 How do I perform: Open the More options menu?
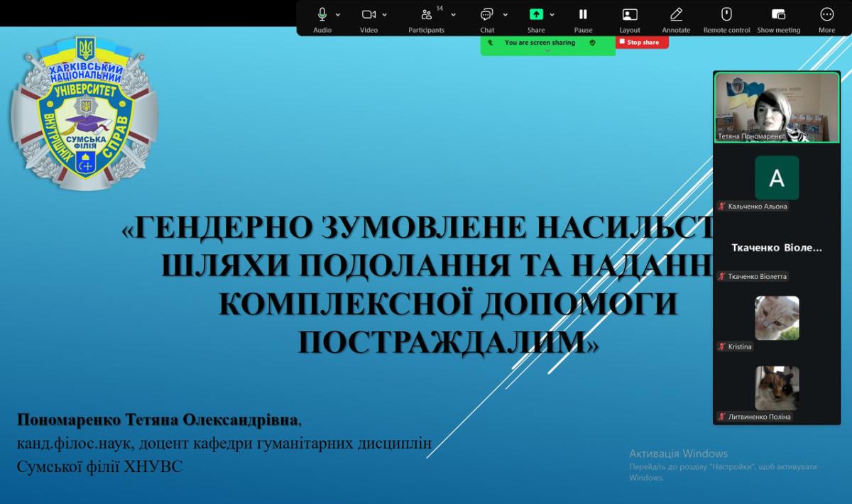click(826, 15)
